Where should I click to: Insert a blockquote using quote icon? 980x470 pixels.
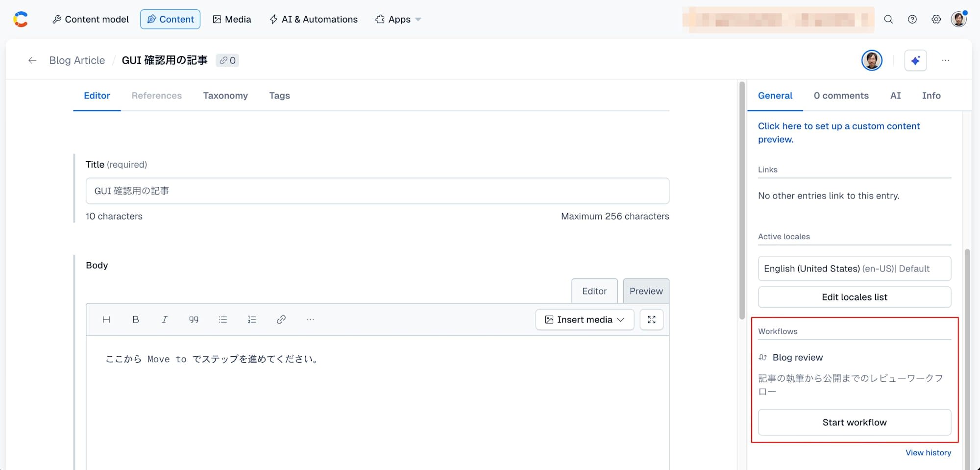[x=194, y=320]
